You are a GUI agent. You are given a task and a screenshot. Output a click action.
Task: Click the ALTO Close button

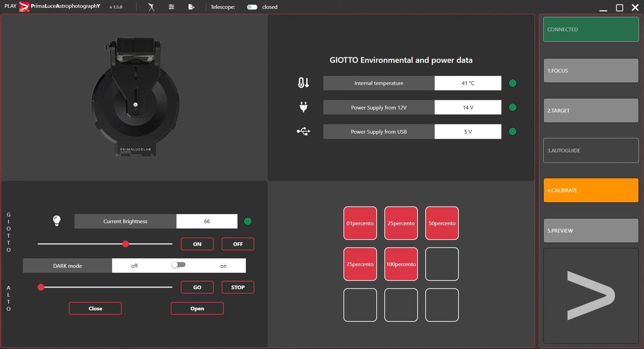95,308
